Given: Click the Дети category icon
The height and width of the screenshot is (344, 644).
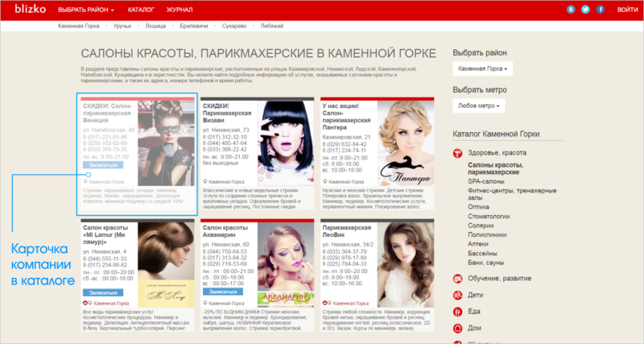Looking at the screenshot, I should tap(458, 295).
